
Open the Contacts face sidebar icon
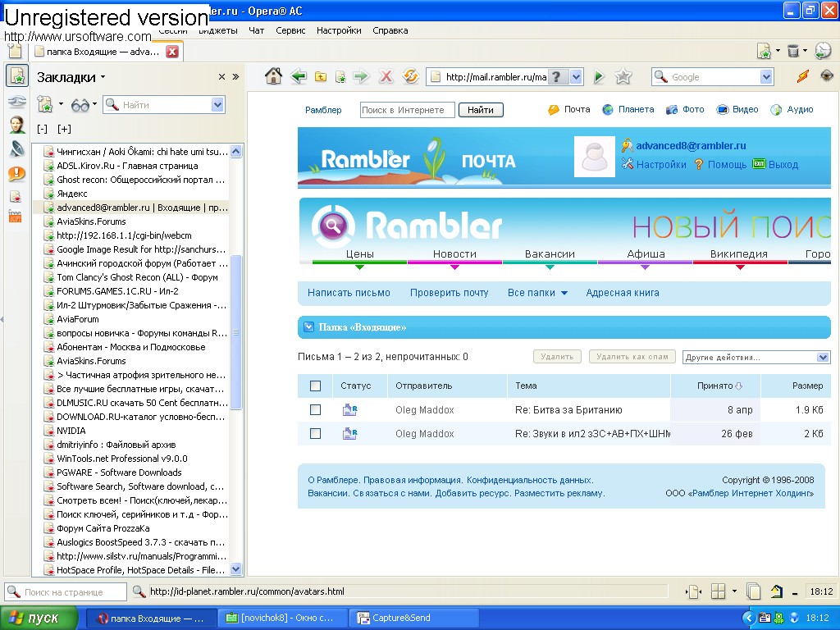tap(17, 125)
